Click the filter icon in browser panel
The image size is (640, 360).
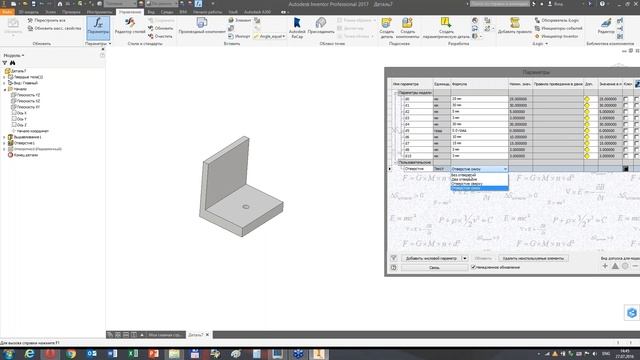[x=5, y=63]
